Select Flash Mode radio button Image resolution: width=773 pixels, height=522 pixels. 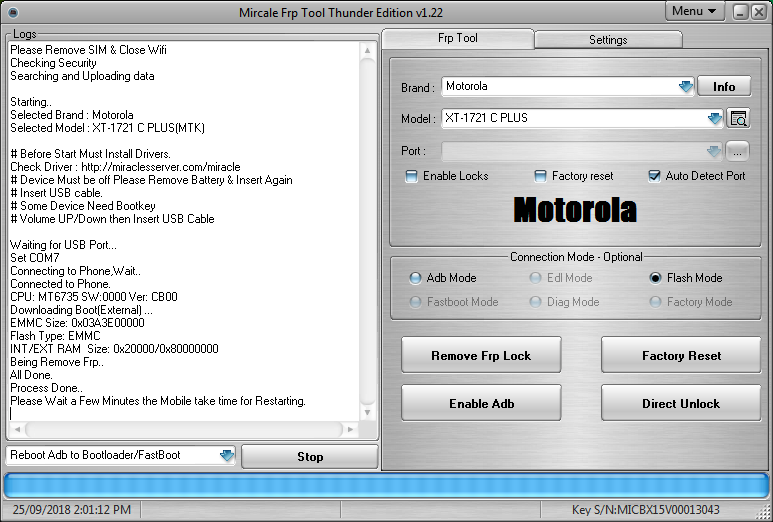pyautogui.click(x=655, y=278)
